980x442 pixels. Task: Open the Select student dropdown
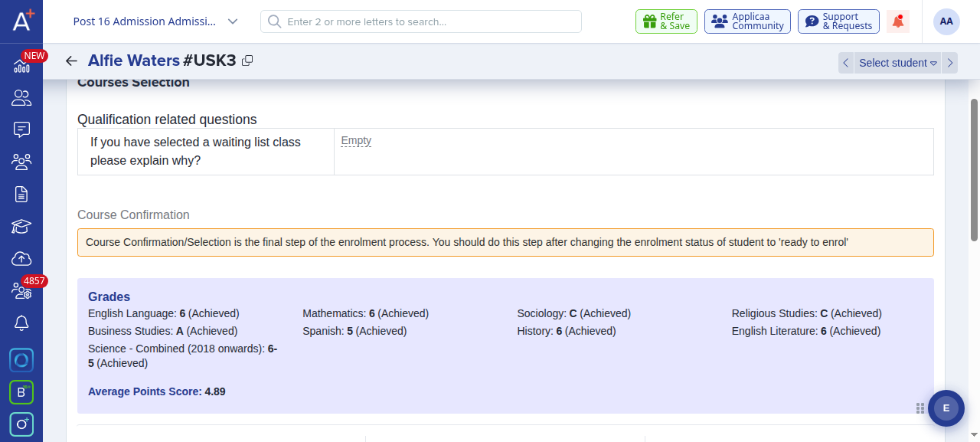(x=898, y=63)
